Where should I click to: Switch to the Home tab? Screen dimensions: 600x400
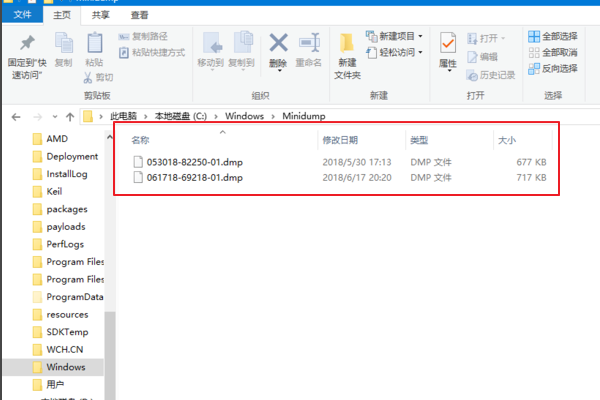pyautogui.click(x=62, y=15)
